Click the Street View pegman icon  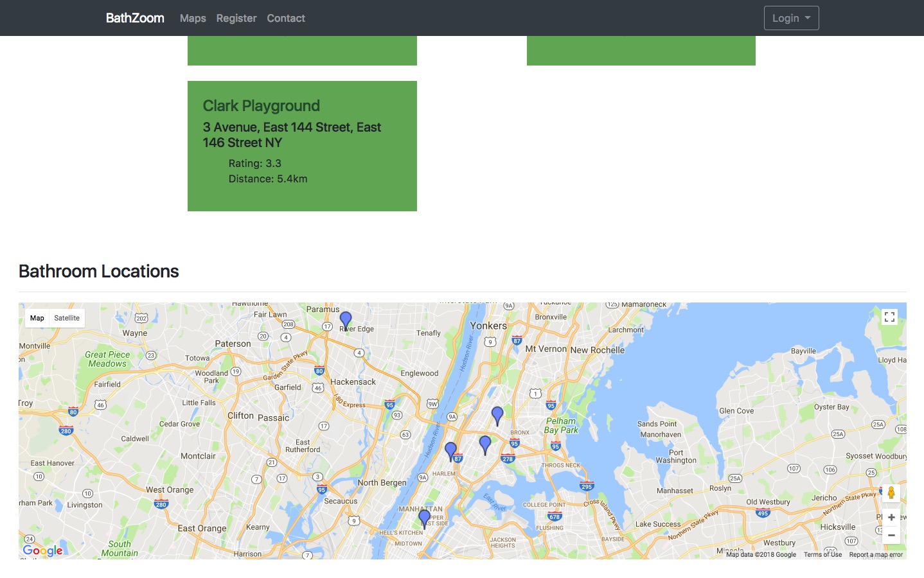point(891,493)
